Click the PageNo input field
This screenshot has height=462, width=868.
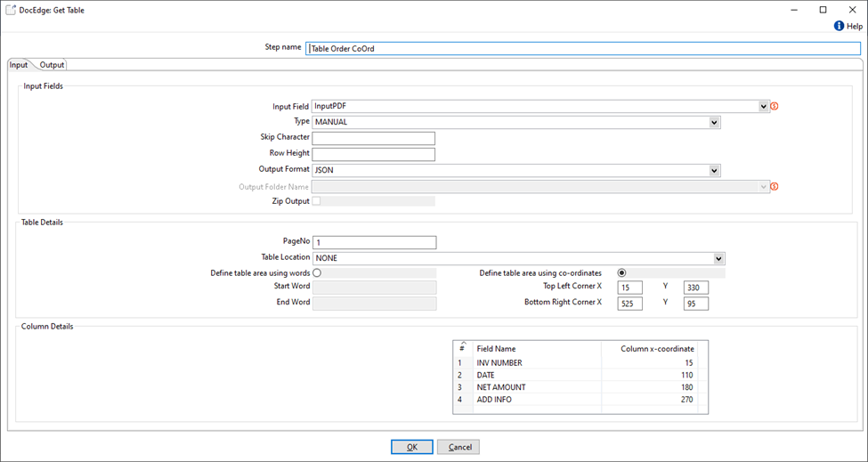tap(374, 242)
